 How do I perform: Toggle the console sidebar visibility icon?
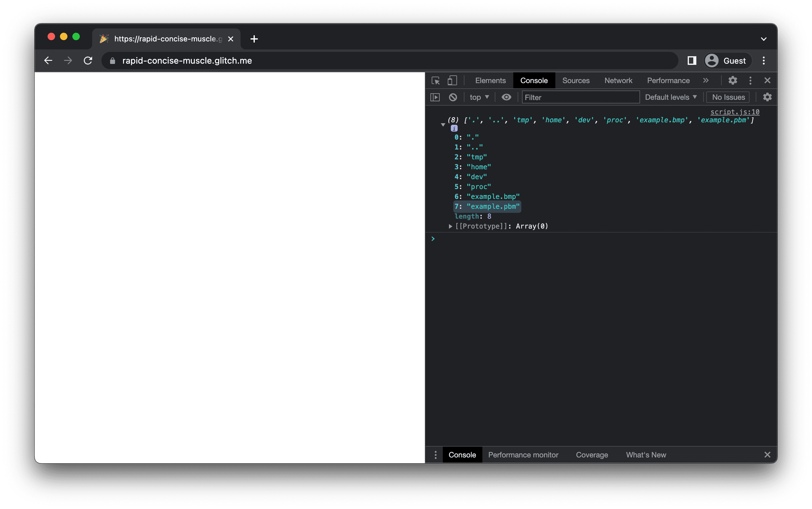pos(436,97)
